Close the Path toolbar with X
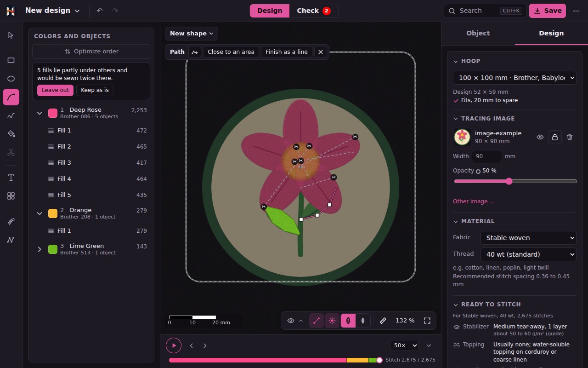This screenshot has width=588, height=368. point(321,52)
